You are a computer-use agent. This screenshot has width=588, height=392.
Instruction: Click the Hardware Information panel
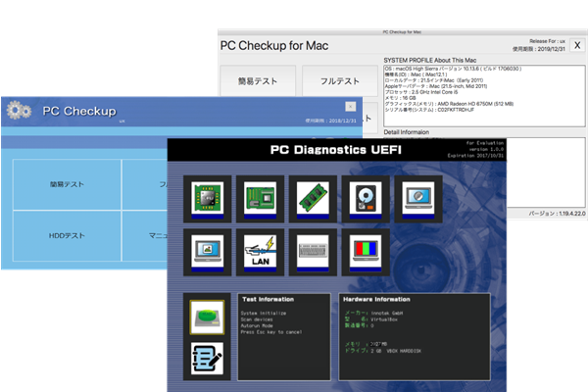(x=415, y=337)
